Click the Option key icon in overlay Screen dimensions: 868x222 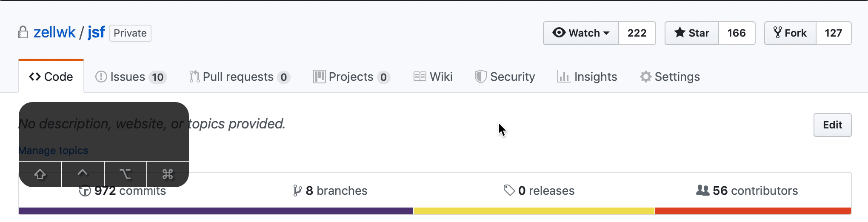tap(125, 174)
